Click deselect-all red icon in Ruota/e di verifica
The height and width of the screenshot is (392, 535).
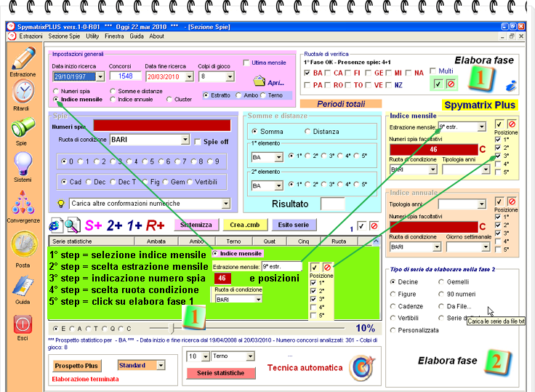[x=451, y=84]
